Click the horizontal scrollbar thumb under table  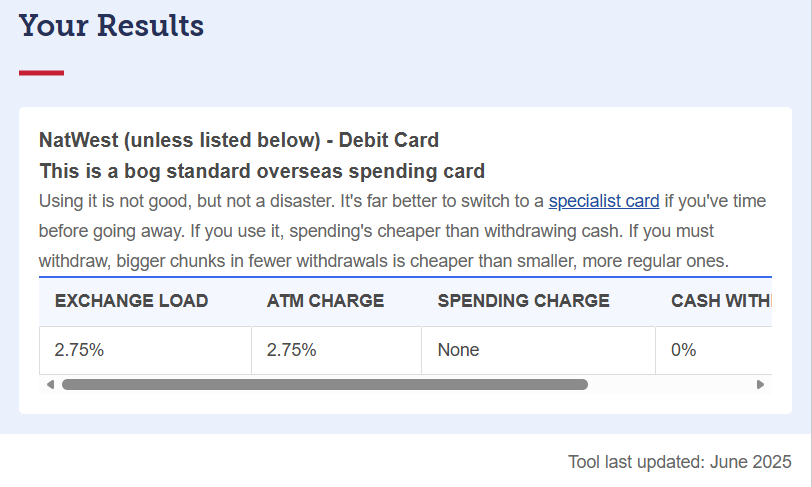coord(325,384)
